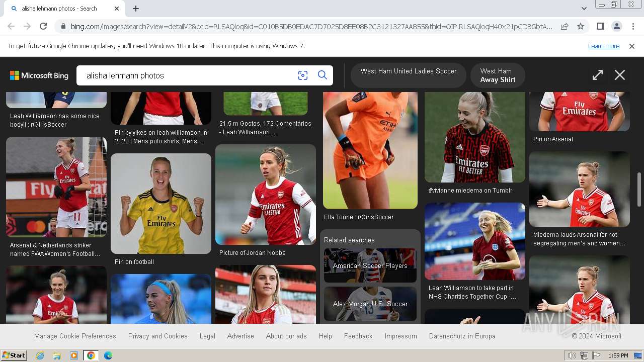Open Manage Cookie Preferences link
This screenshot has width=644, height=362.
[x=75, y=336]
